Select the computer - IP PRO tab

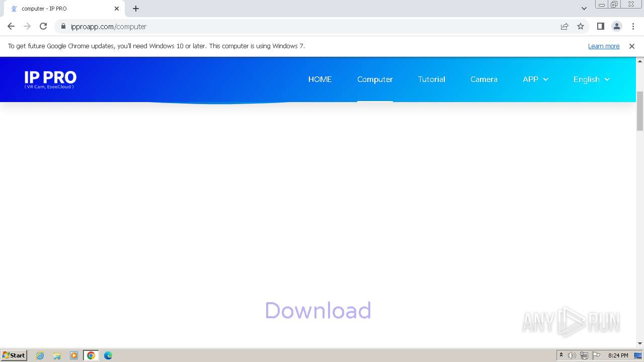click(65, 9)
